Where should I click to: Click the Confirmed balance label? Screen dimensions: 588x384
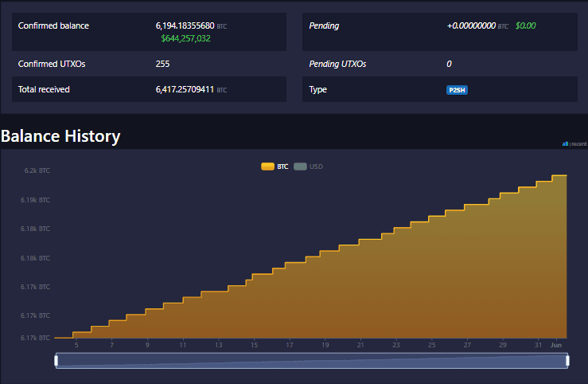click(53, 25)
